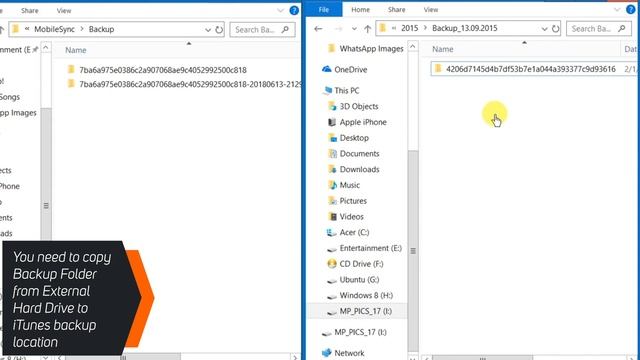Click the Network icon in sidebar
Viewport: 640px width, 360px height.
click(327, 353)
